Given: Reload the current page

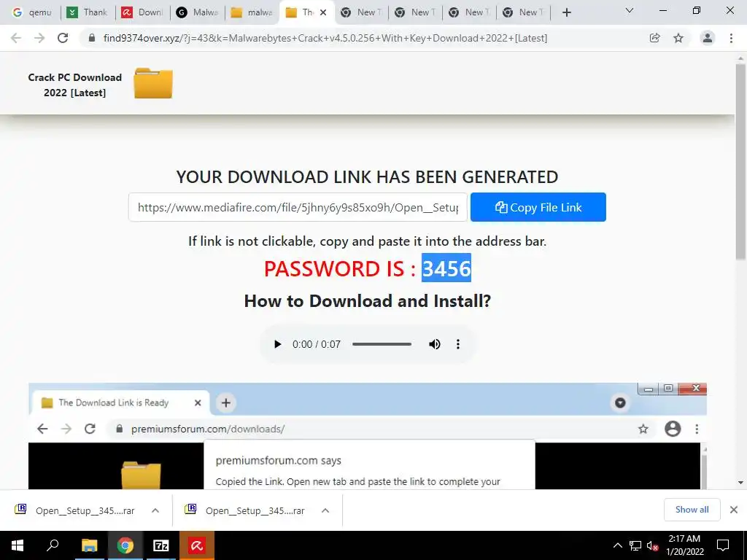Looking at the screenshot, I should [63, 38].
